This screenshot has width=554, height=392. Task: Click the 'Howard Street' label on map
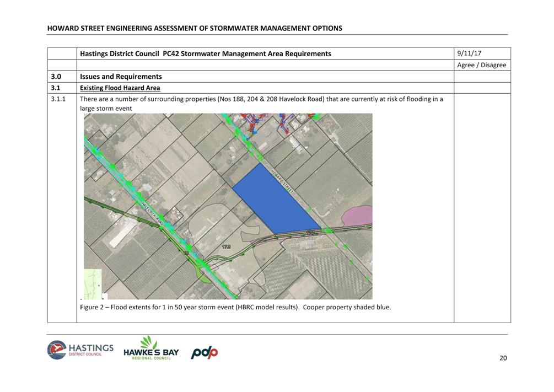[283, 181]
